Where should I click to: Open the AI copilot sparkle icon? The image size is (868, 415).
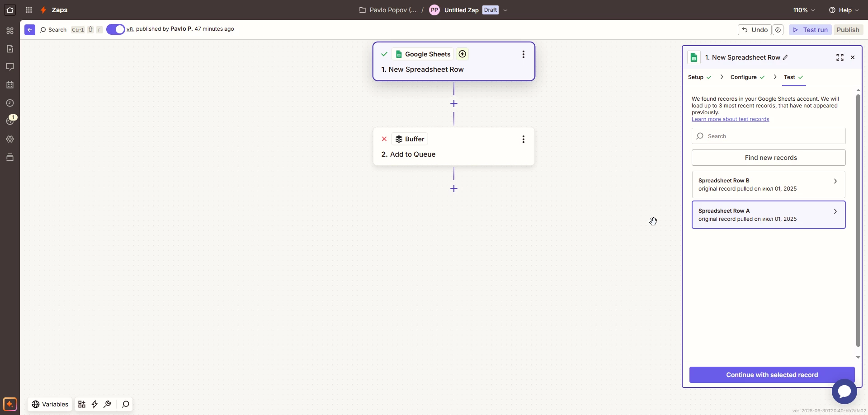click(10, 404)
